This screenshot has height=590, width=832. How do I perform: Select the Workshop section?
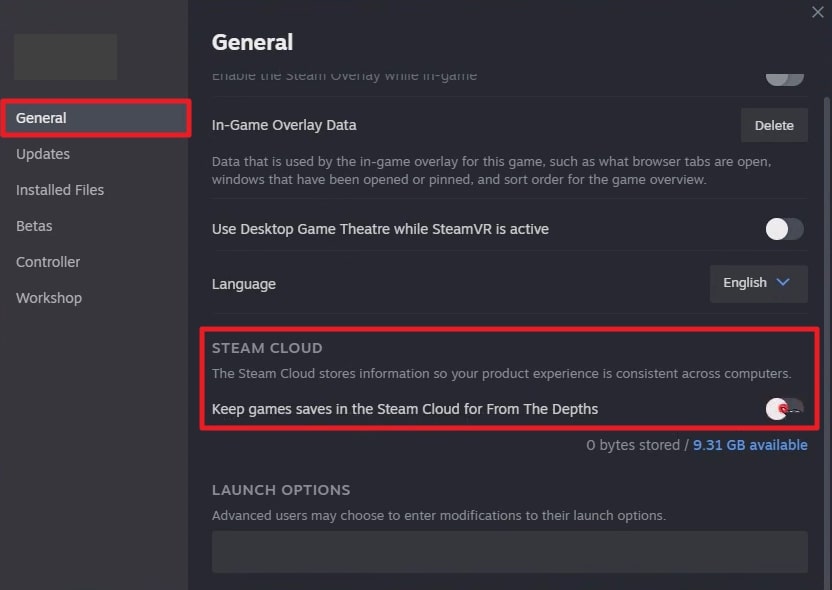coord(49,298)
